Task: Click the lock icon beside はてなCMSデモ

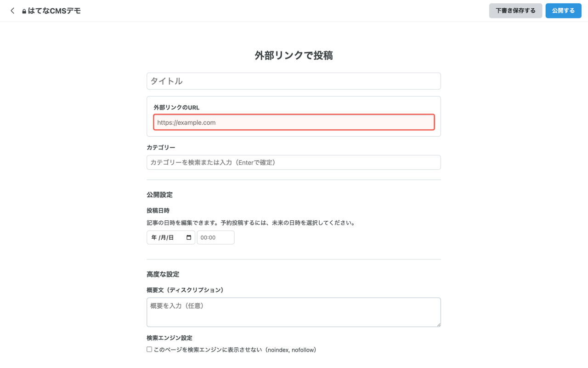Action: tap(24, 11)
